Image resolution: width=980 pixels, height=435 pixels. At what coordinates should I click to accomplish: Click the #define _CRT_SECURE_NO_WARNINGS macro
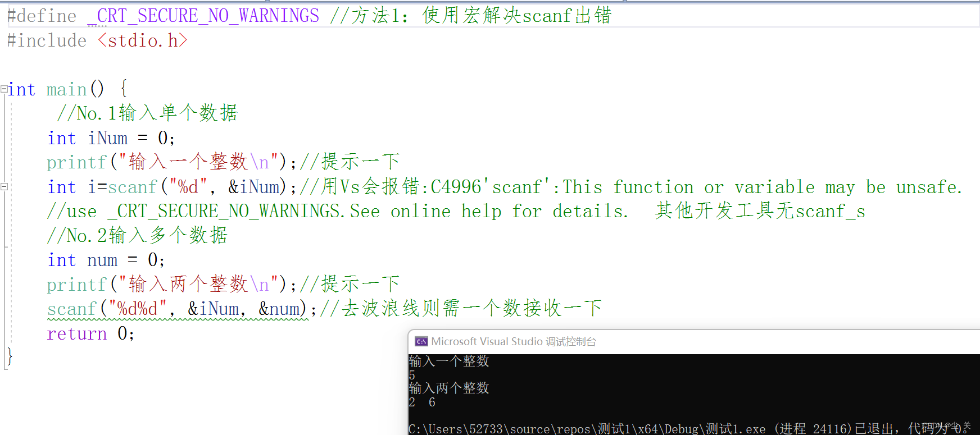click(x=163, y=16)
